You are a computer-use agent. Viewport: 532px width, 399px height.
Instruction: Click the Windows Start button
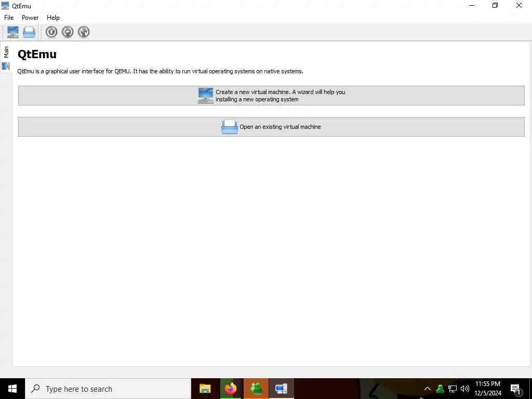point(12,389)
